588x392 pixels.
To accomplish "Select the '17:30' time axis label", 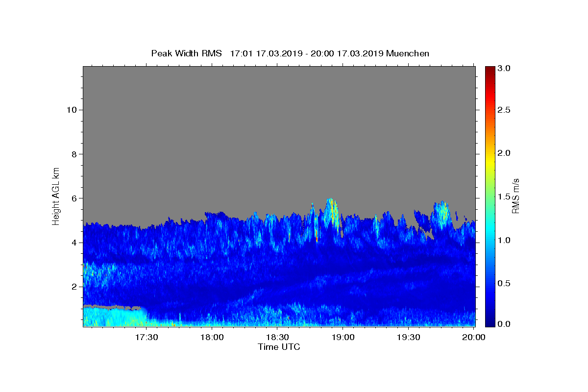I will pyautogui.click(x=147, y=337).
